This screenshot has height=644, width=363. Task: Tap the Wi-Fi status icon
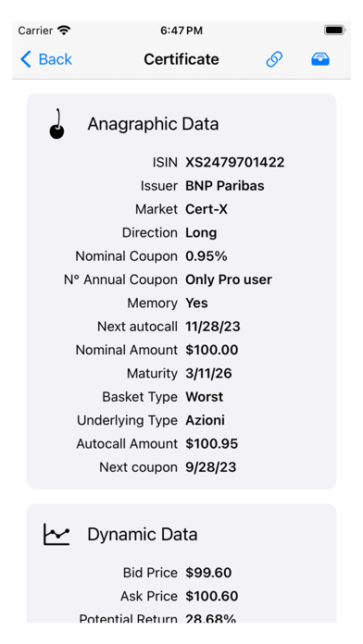pyautogui.click(x=64, y=31)
